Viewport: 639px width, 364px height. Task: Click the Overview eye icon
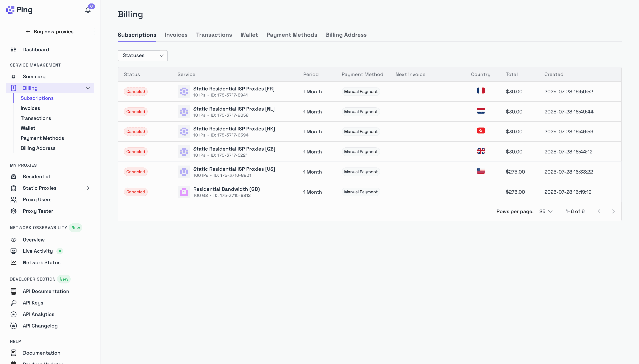coord(13,240)
